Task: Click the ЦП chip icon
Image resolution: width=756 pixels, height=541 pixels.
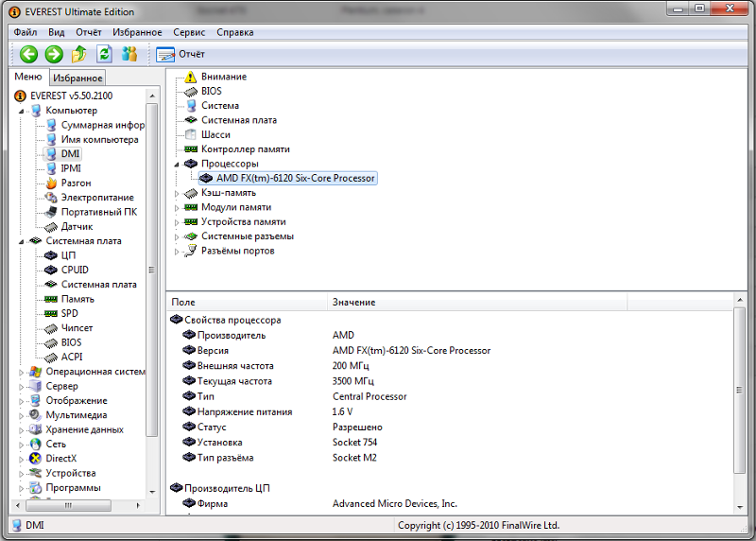Action: [51, 255]
